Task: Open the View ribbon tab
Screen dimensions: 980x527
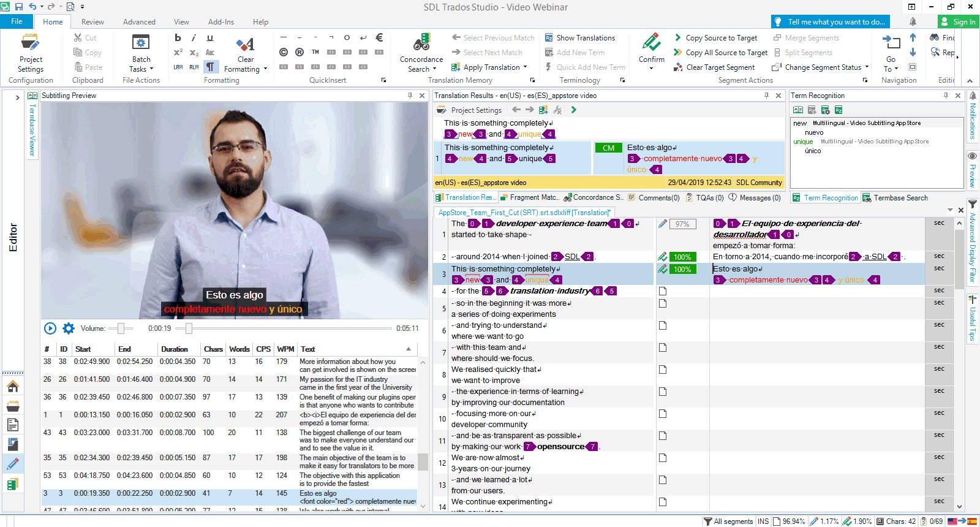Action: tap(181, 22)
